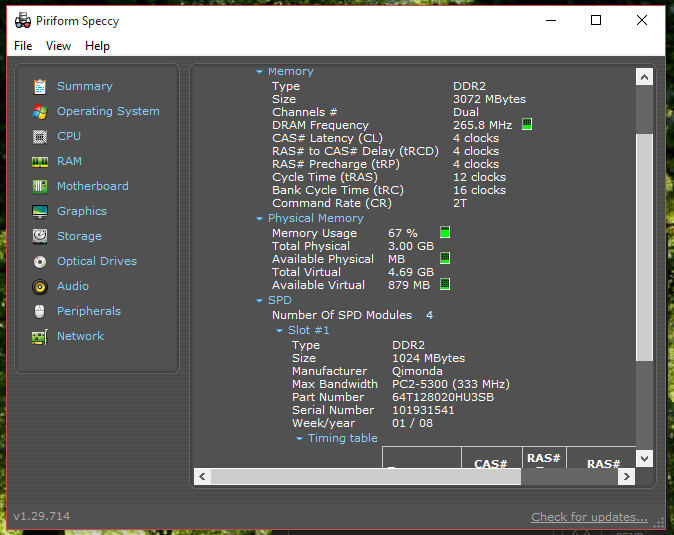Click the Audio speaker icon
This screenshot has width=674, height=535.
point(40,287)
